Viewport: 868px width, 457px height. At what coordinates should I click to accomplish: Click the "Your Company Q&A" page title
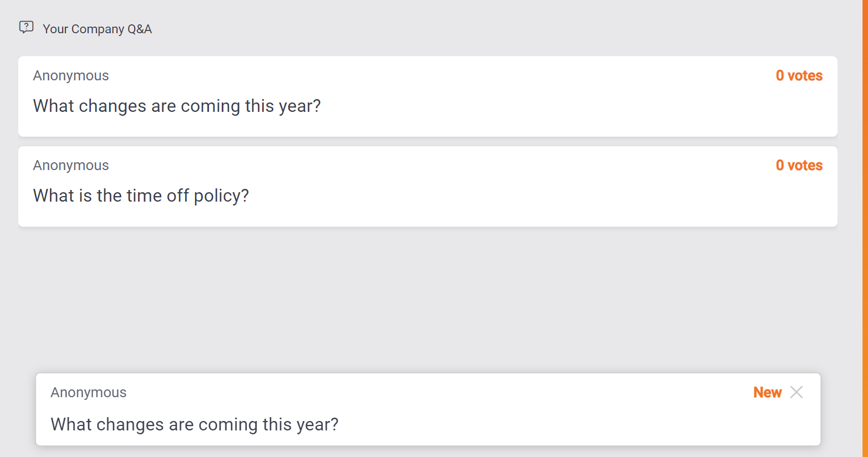(x=97, y=29)
